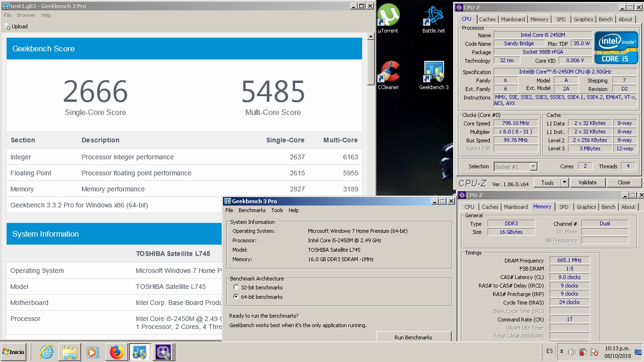Open Browser menu in test1.gb3 window
The height and width of the screenshot is (362, 644).
[26, 15]
